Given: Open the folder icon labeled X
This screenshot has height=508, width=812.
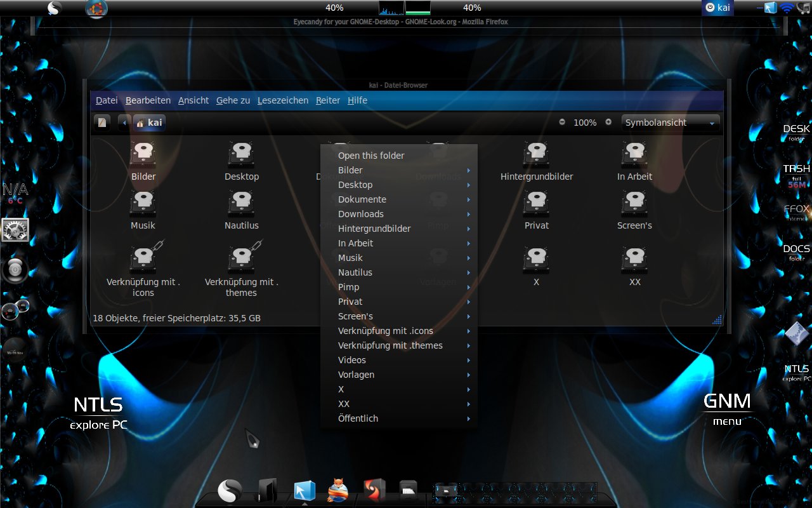Looking at the screenshot, I should pos(537,260).
